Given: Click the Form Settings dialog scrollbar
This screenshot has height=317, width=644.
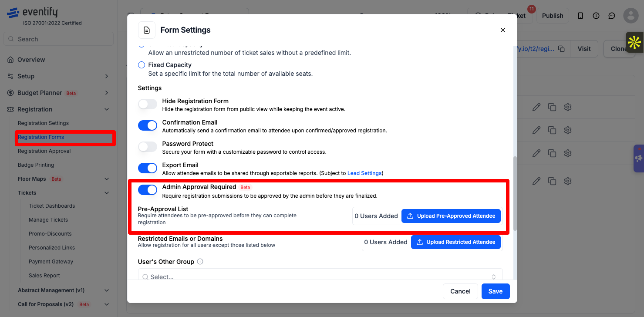Looking at the screenshot, I should [x=515, y=193].
